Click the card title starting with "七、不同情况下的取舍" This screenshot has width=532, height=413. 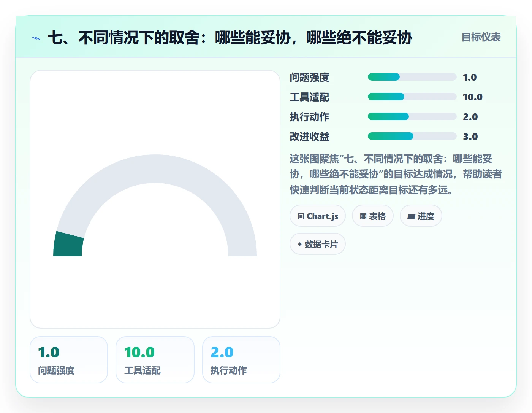(x=230, y=38)
